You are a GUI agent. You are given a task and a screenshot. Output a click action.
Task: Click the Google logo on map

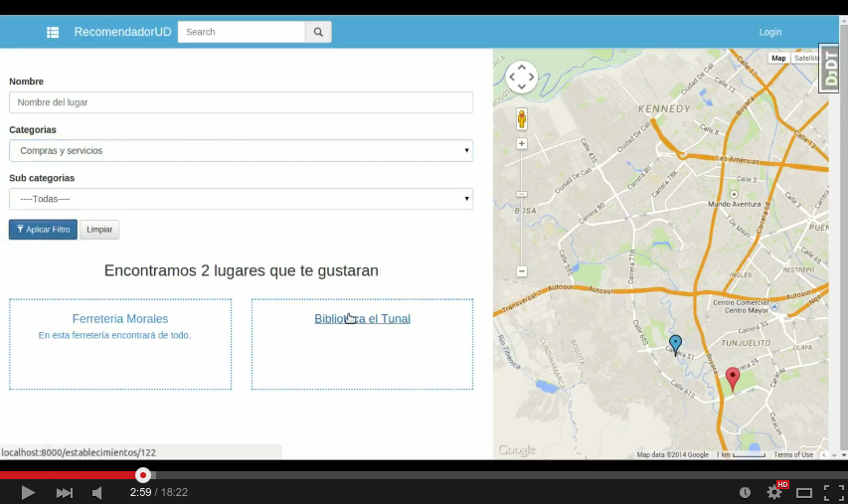(517, 449)
